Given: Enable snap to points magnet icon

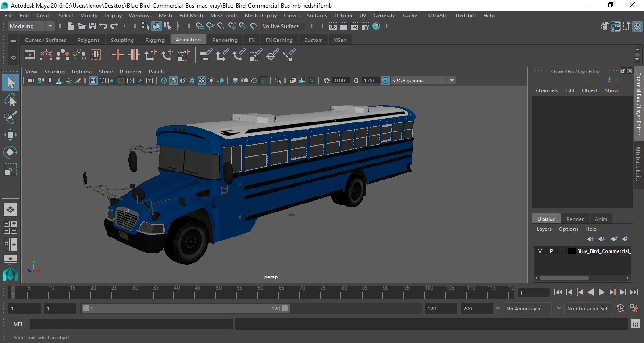Looking at the screenshot, I should [x=221, y=26].
